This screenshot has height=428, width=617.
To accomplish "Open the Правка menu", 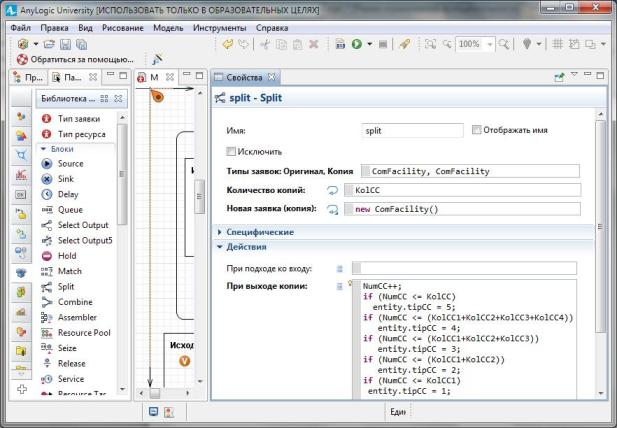I will click(x=54, y=28).
